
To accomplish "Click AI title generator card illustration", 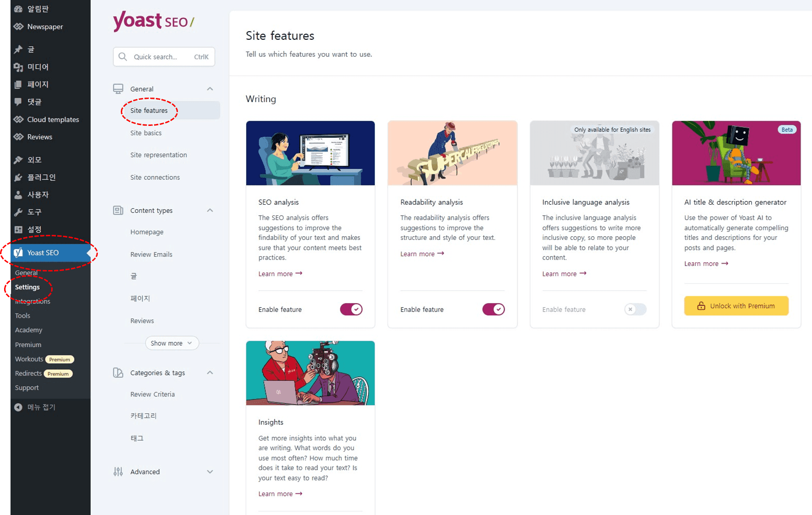I will (x=736, y=153).
